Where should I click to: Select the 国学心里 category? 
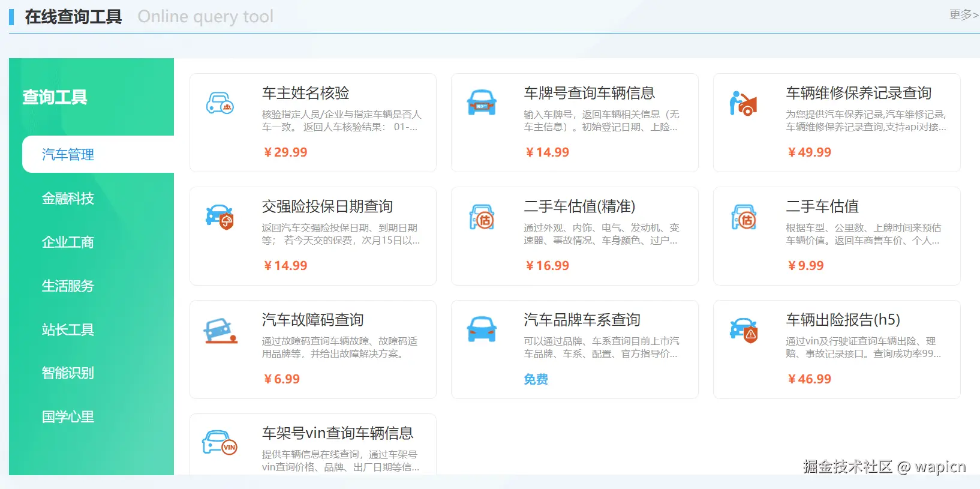click(x=68, y=417)
